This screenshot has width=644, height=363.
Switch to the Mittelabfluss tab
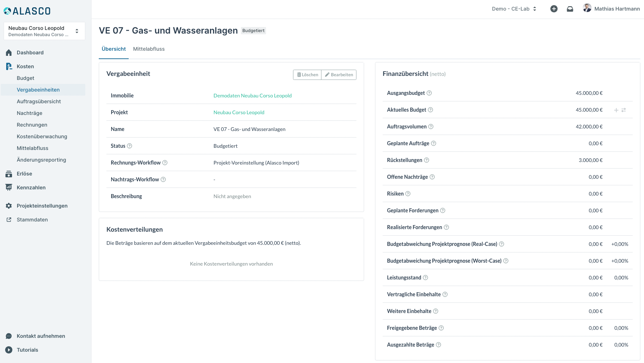[149, 49]
